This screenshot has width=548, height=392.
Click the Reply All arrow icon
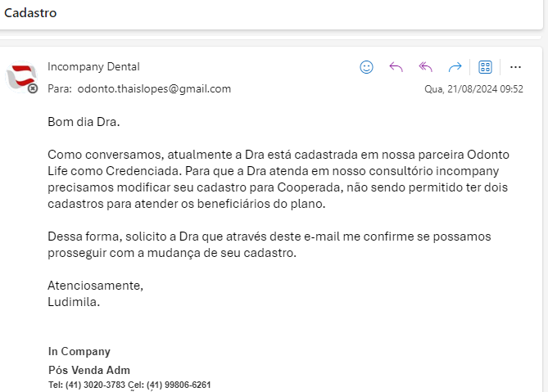[426, 67]
